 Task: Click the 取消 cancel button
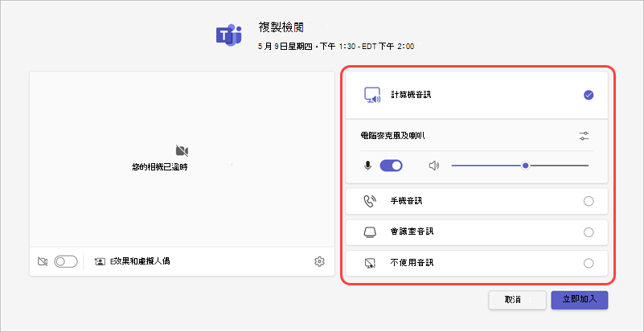click(517, 300)
